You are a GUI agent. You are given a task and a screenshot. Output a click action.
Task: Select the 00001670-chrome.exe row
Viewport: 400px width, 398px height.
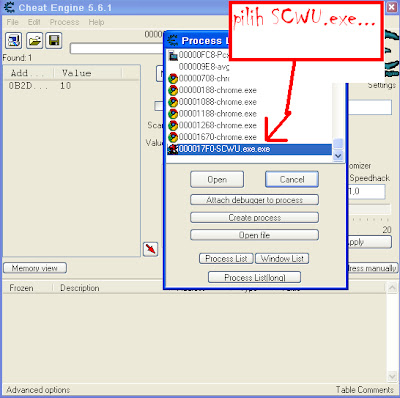(x=249, y=137)
